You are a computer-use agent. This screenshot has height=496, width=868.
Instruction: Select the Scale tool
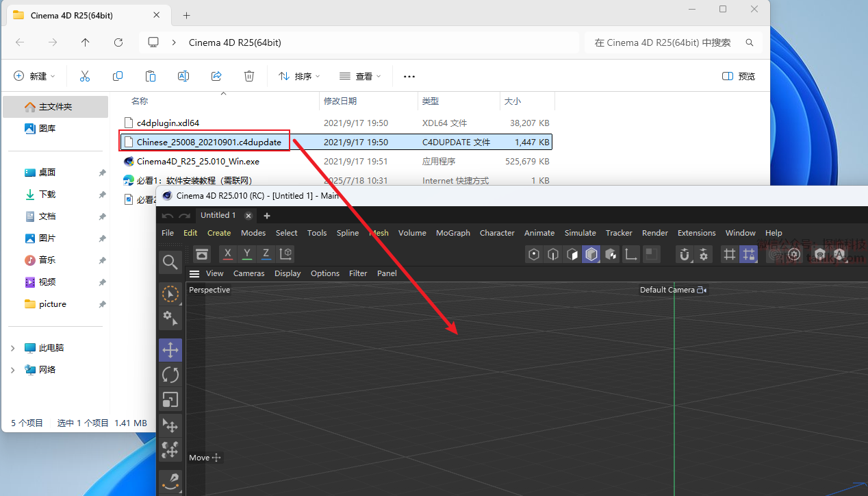click(x=170, y=399)
